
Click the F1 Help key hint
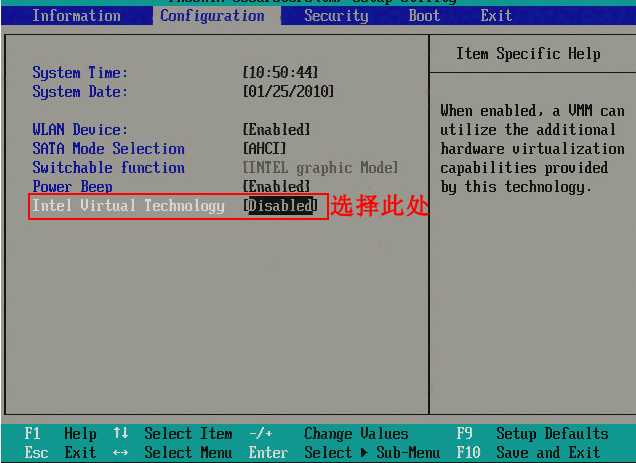pyautogui.click(x=60, y=433)
